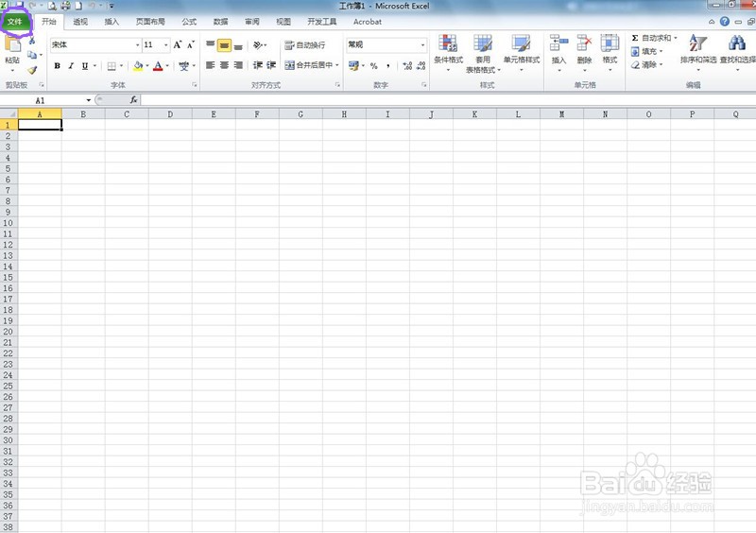Click Print Preview in quick access toolbar
The width and height of the screenshot is (756, 533).
pos(52,6)
